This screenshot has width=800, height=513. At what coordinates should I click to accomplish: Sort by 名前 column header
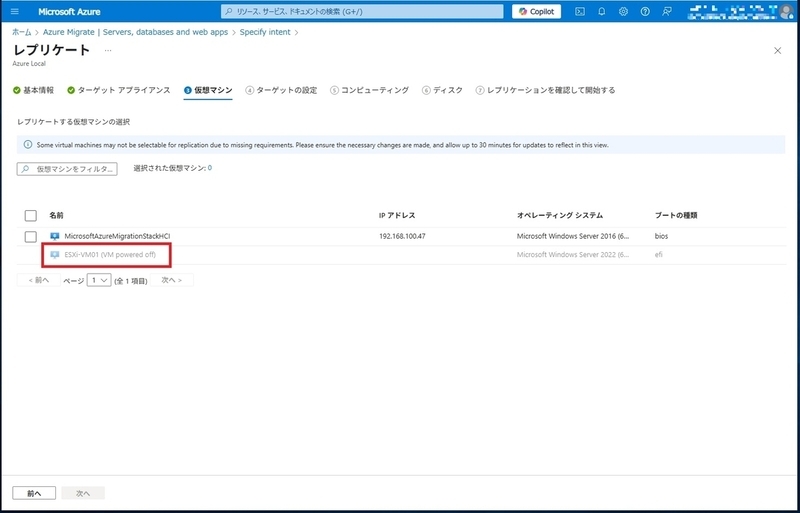tap(56, 215)
